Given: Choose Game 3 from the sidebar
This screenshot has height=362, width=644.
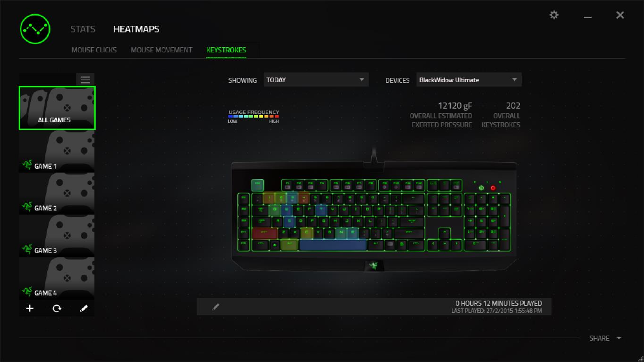Looking at the screenshot, I should point(57,235).
